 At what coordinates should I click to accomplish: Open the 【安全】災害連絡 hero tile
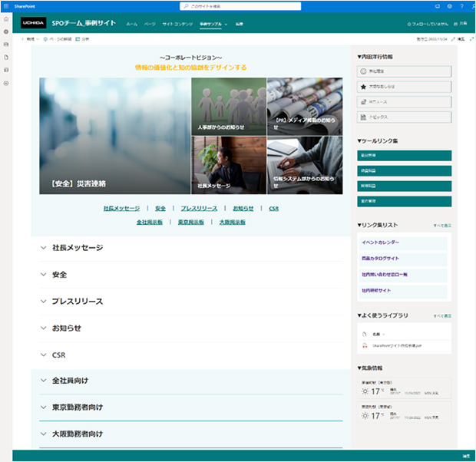114,136
